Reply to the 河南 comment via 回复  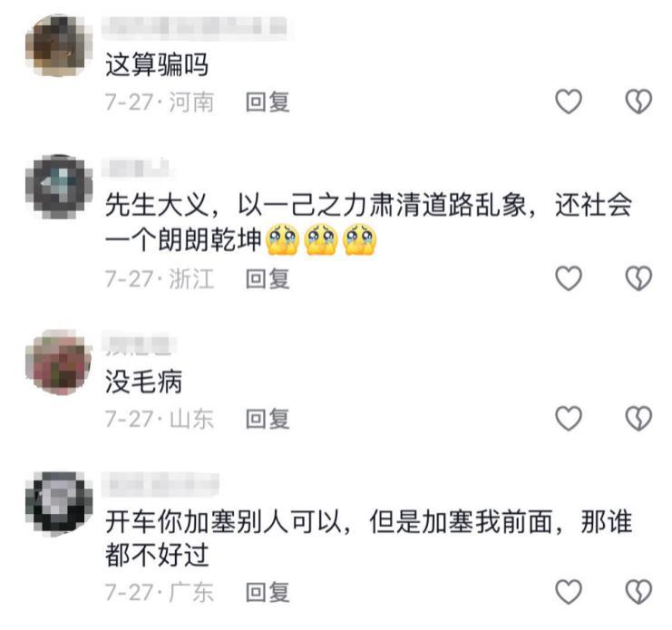[268, 102]
